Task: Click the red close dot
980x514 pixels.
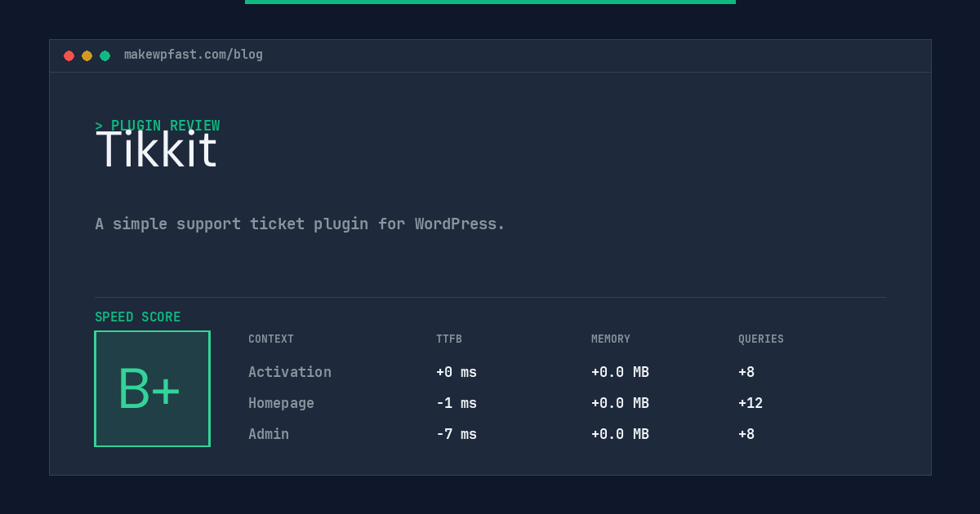Action: 69,56
